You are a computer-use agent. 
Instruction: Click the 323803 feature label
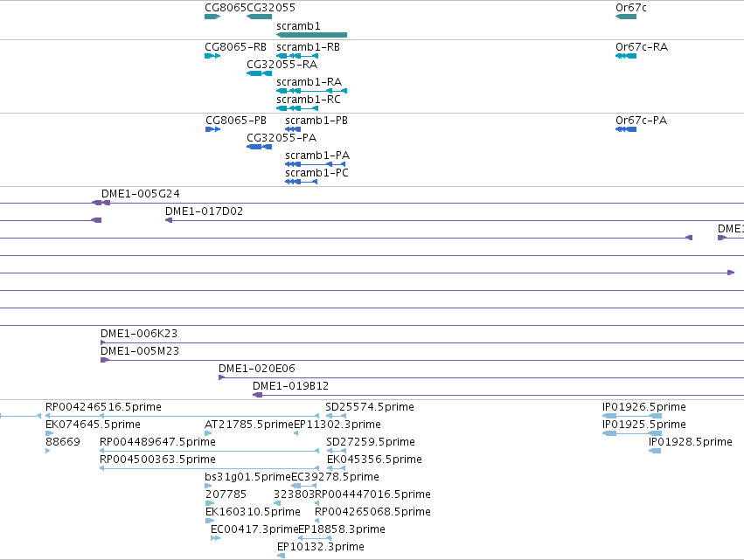[x=294, y=495]
